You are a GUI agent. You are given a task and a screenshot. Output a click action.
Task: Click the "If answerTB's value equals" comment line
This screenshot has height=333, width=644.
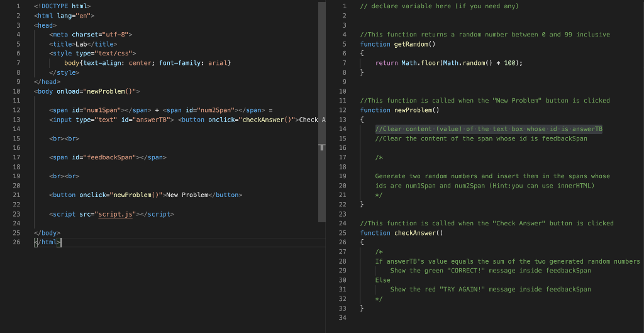click(x=508, y=261)
